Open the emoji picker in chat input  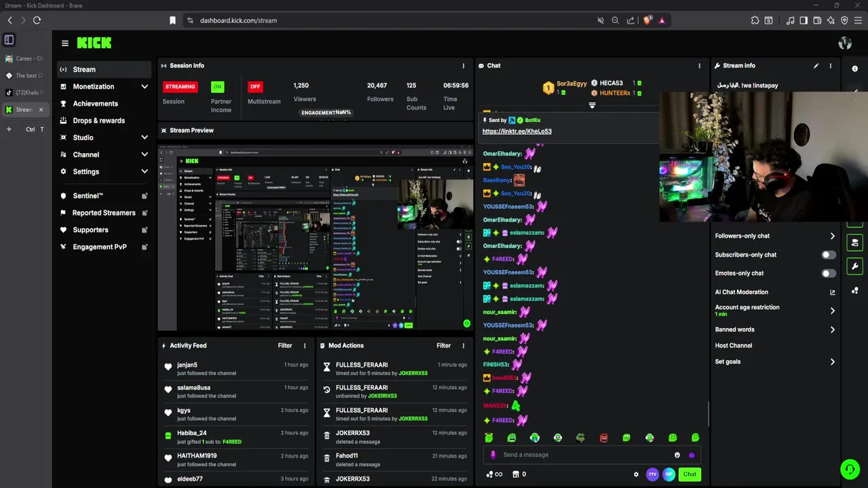(x=677, y=455)
